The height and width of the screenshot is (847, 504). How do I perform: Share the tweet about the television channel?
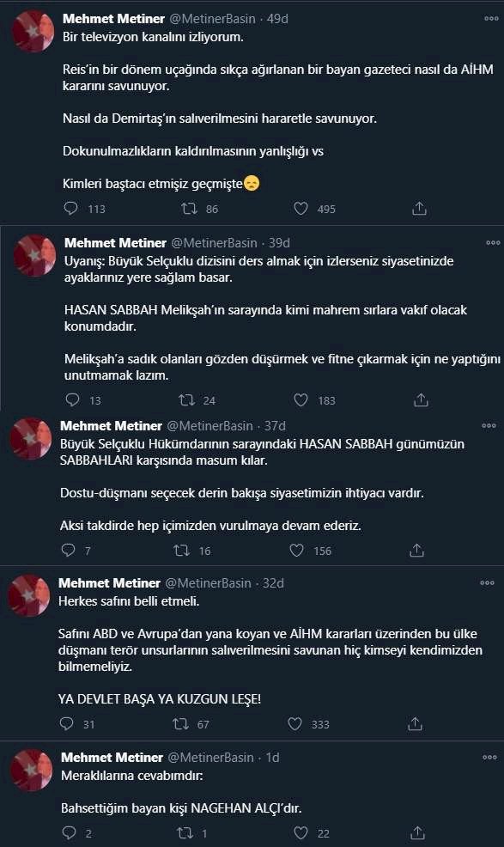click(420, 209)
